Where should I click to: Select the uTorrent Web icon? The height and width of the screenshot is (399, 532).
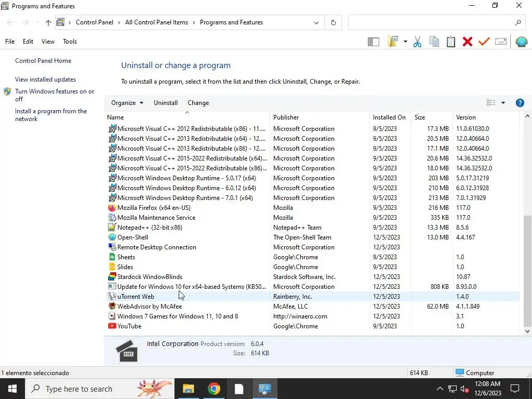pos(112,296)
